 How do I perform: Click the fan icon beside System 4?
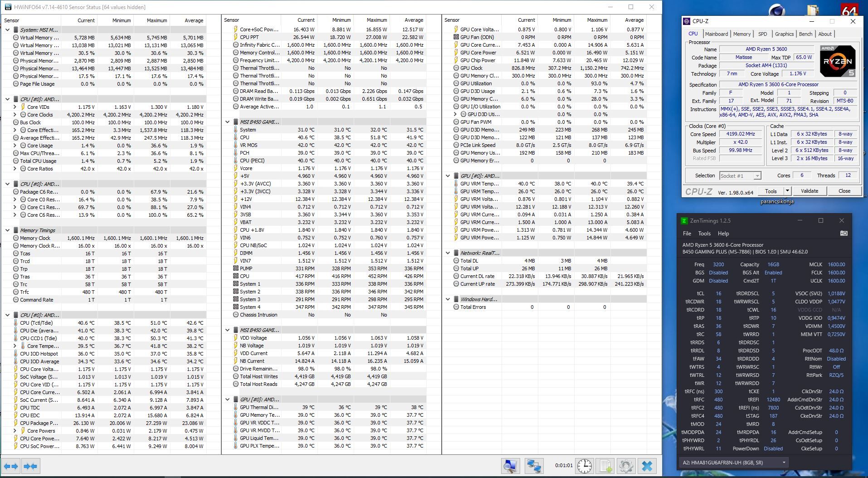(235, 307)
